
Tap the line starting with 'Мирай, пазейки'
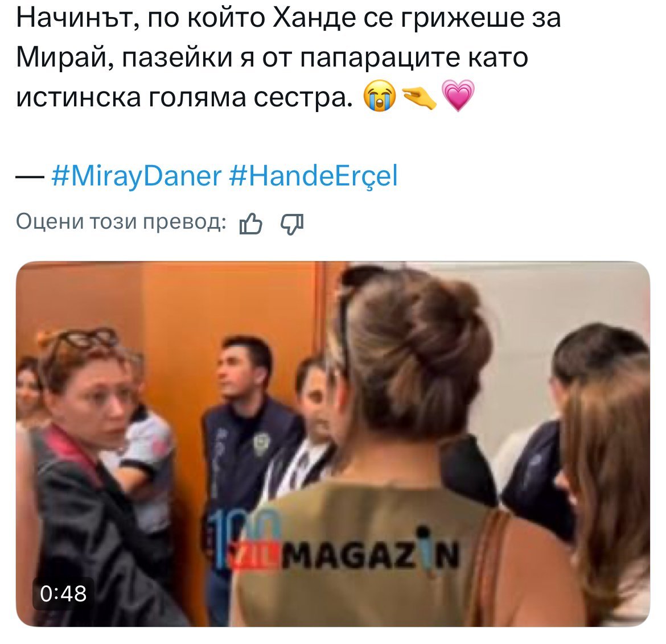272,57
